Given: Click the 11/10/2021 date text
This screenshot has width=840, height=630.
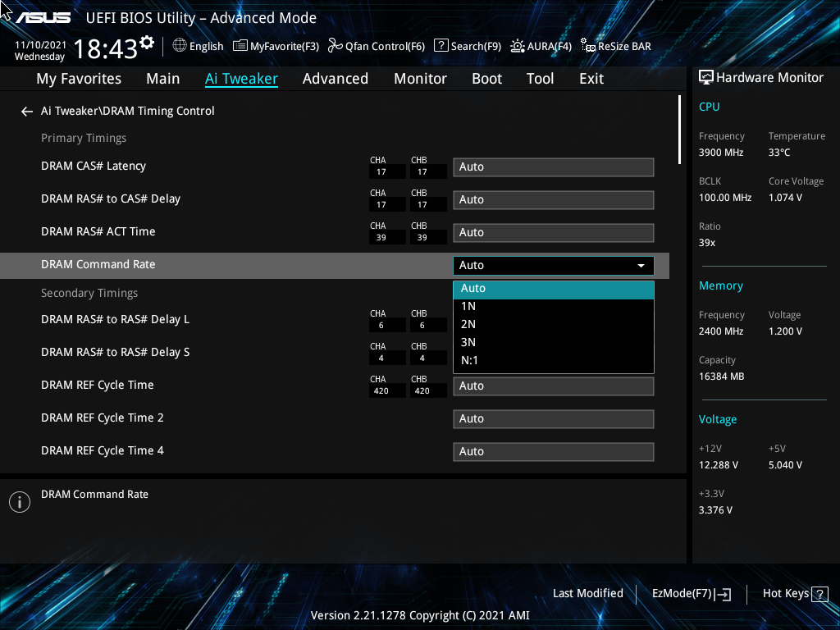Looking at the screenshot, I should coord(40,45).
